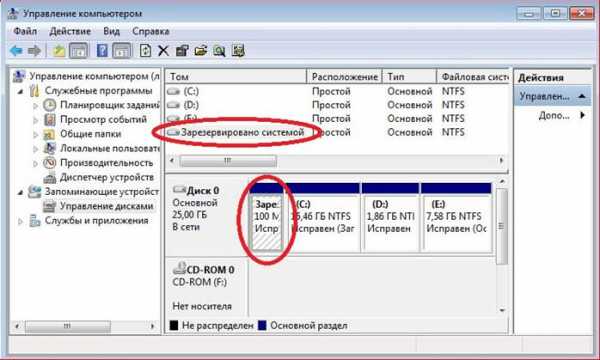Expand the Планировщик заданий node
The image size is (600, 360).
36,106
